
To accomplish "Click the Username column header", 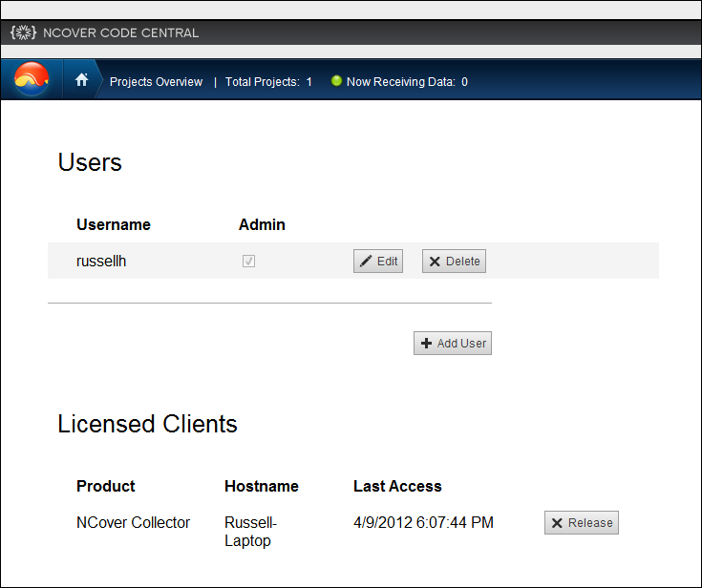I will tap(114, 225).
